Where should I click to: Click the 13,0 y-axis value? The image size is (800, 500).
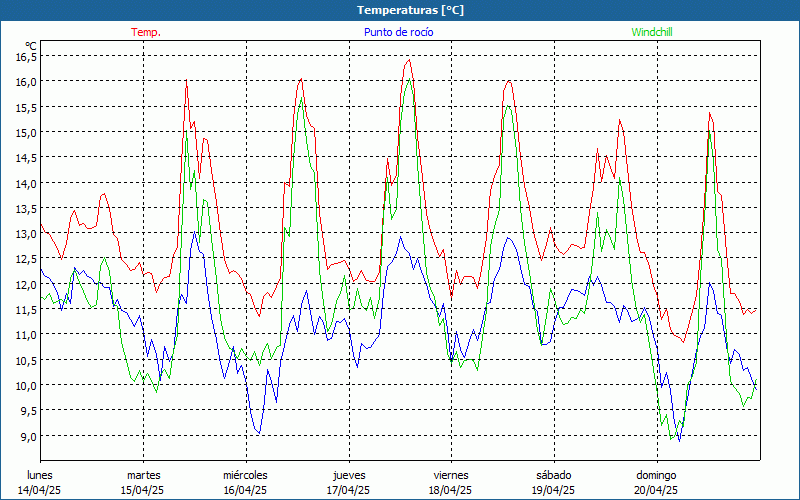point(27,234)
